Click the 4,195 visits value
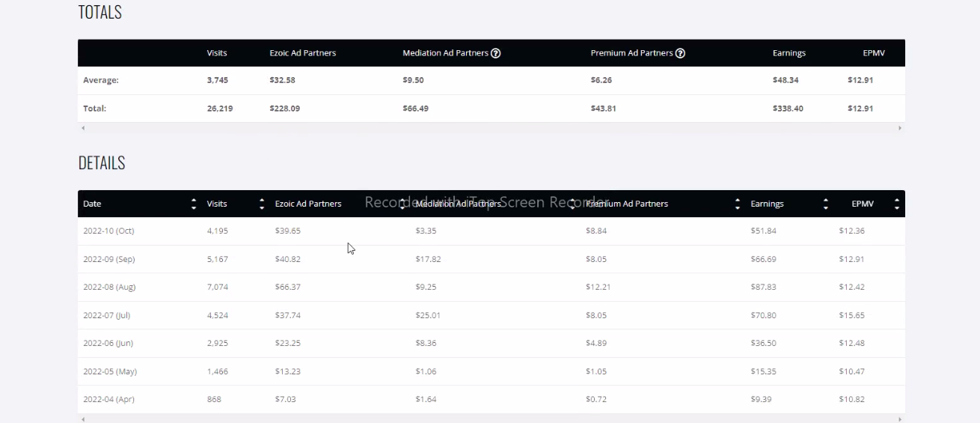Viewport: 980px width, 423px height. click(x=218, y=231)
